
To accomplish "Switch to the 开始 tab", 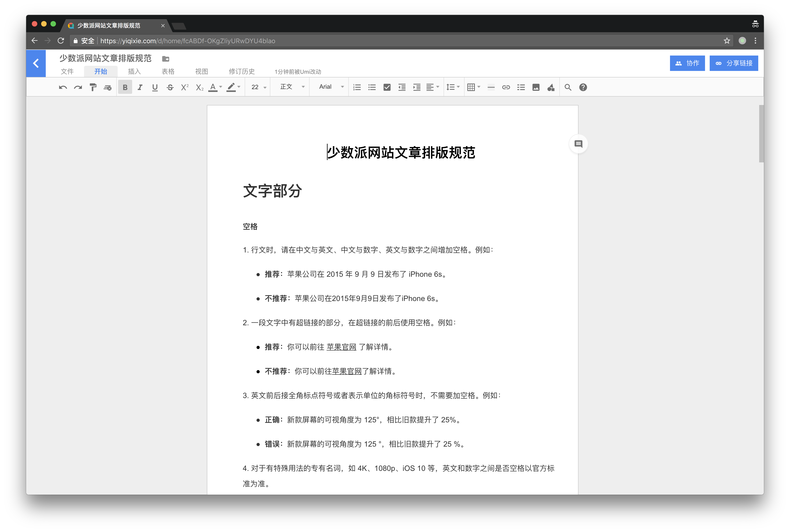I will point(101,71).
